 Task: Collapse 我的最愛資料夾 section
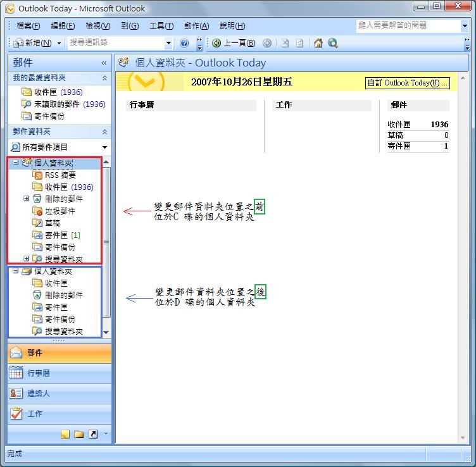[x=104, y=78]
